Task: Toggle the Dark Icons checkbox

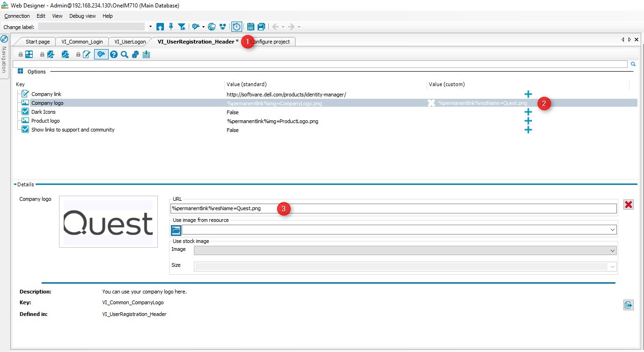Action: coord(25,112)
